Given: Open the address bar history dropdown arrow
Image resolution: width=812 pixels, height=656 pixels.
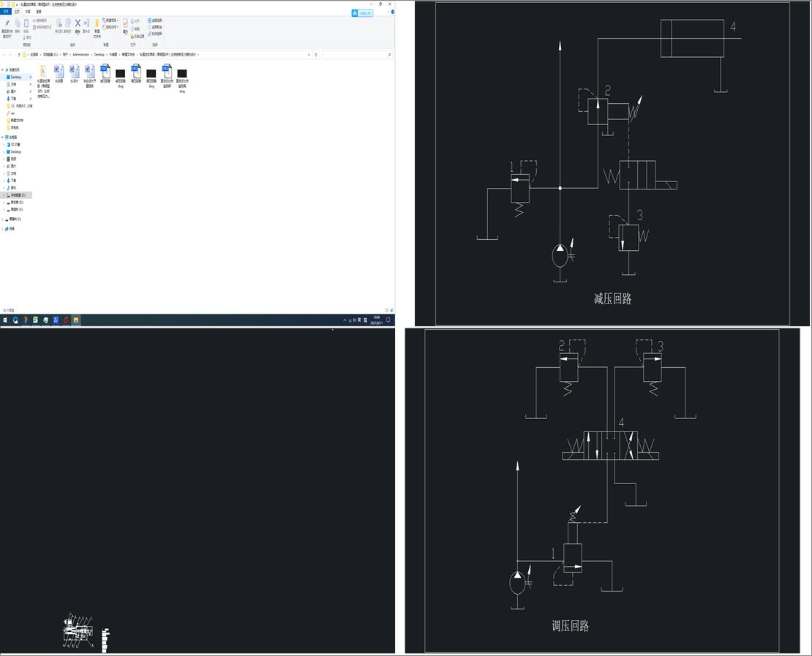Looking at the screenshot, I should coord(309,54).
